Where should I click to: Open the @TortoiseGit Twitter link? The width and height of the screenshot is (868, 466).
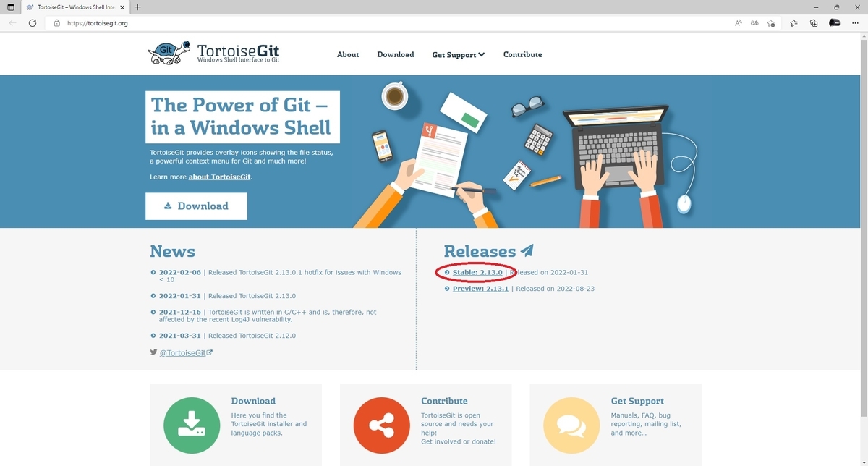186,353
